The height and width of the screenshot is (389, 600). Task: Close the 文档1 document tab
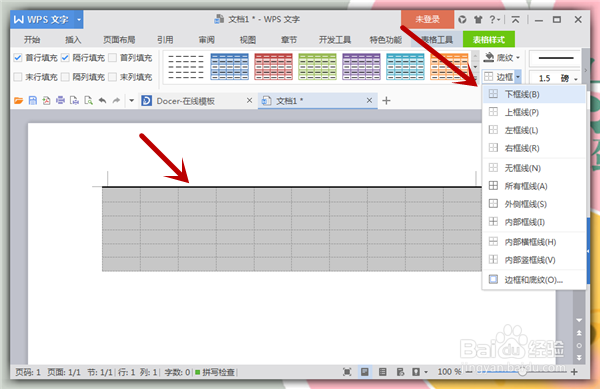click(x=369, y=100)
